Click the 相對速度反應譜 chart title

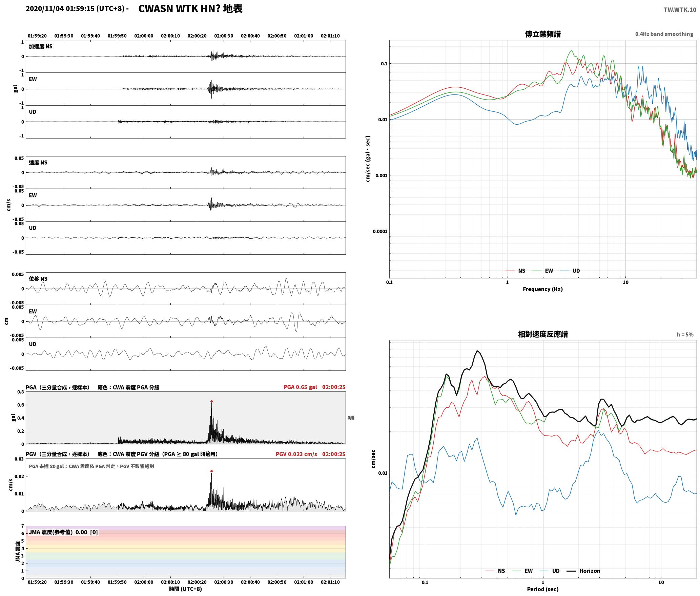point(543,334)
